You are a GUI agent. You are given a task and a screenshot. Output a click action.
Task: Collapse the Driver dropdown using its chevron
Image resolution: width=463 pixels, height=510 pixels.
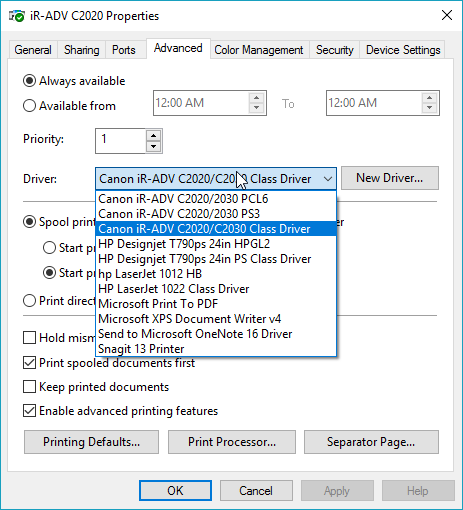coord(328,179)
